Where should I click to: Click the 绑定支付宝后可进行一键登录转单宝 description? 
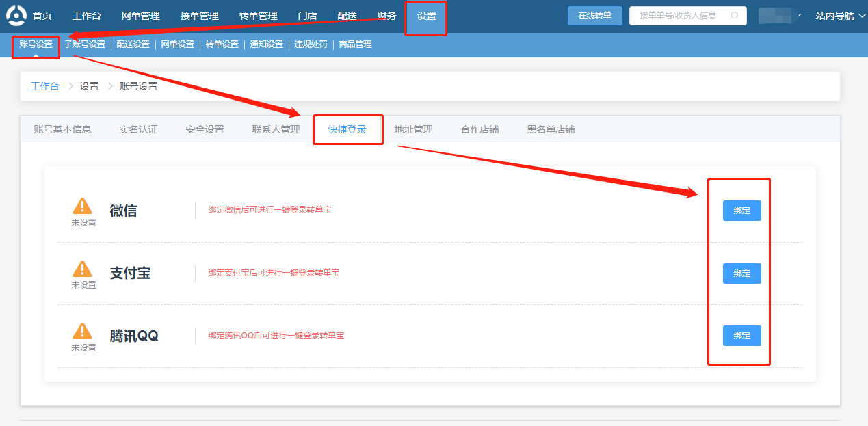click(x=274, y=273)
